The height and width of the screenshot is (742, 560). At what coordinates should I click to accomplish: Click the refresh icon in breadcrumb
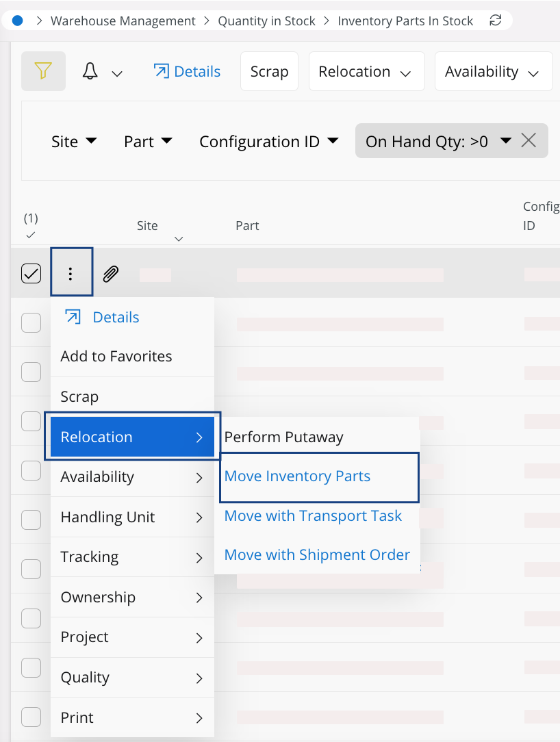pyautogui.click(x=496, y=21)
